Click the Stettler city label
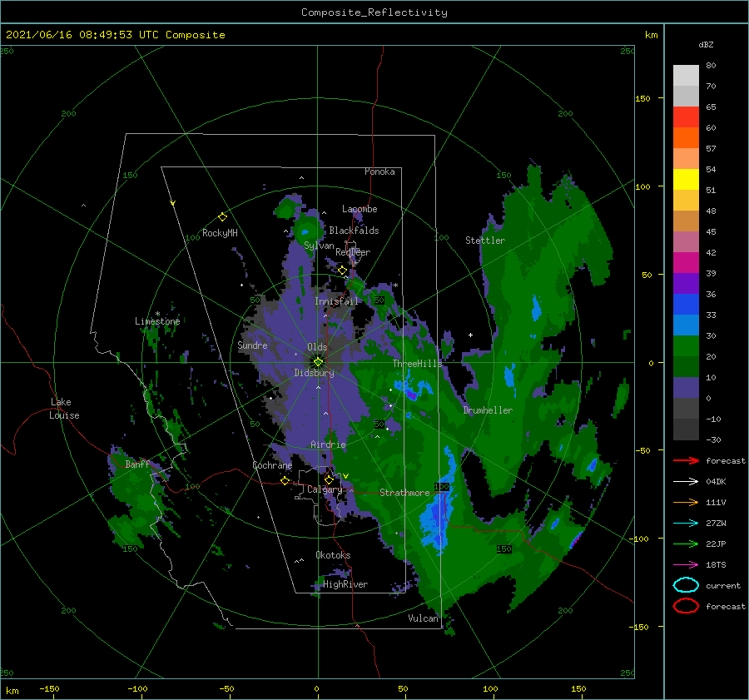 (485, 241)
